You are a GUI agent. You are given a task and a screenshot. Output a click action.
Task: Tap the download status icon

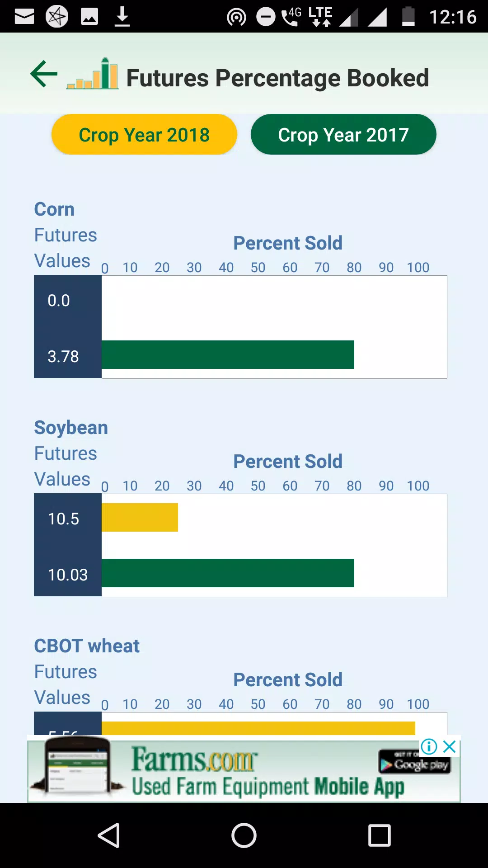122,17
